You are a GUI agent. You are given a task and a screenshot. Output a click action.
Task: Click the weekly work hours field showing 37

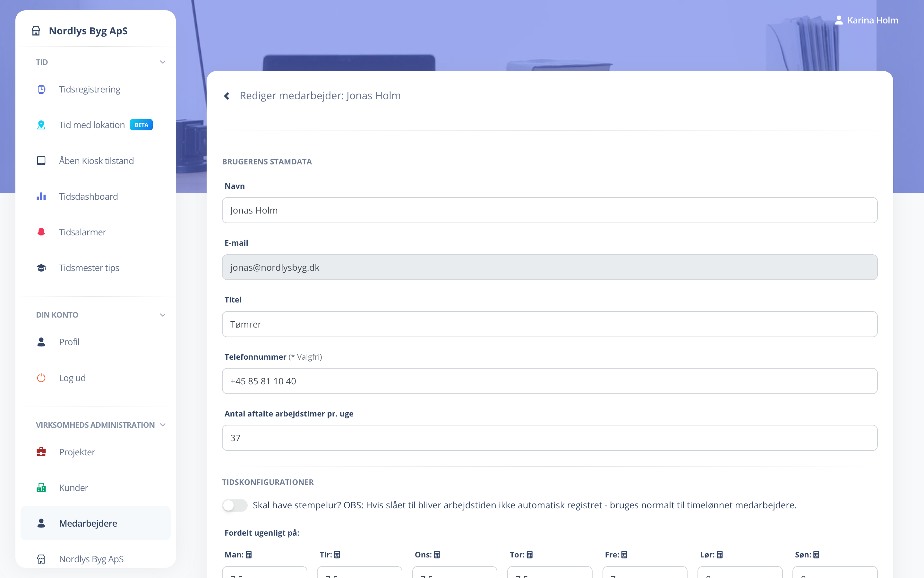click(550, 438)
